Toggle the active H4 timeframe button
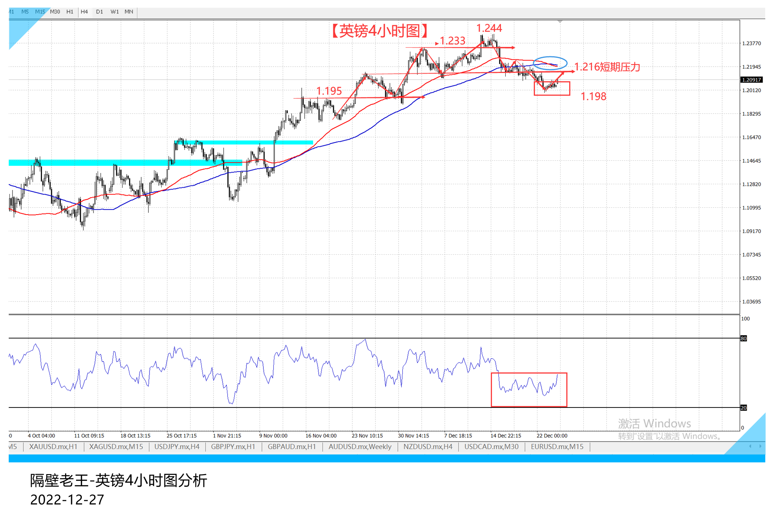 pos(84,12)
